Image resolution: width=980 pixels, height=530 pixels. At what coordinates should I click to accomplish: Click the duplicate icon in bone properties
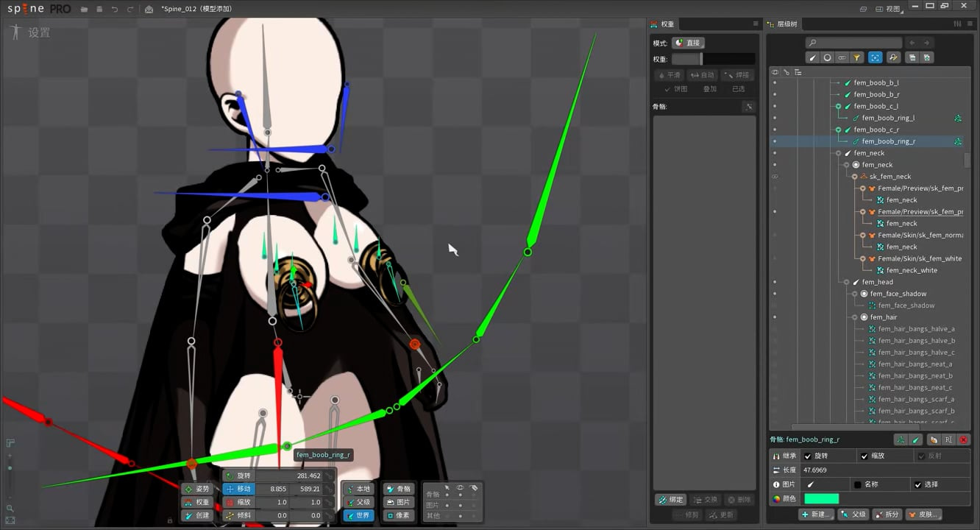coord(934,439)
